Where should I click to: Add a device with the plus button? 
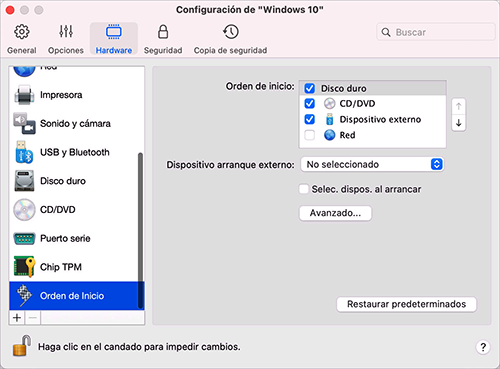(17, 318)
